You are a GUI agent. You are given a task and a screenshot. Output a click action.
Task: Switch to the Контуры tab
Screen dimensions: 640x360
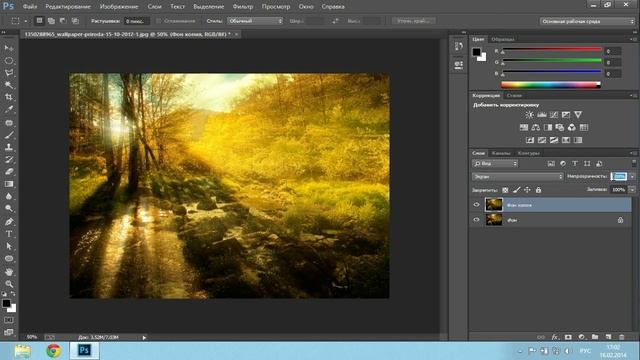click(x=529, y=153)
